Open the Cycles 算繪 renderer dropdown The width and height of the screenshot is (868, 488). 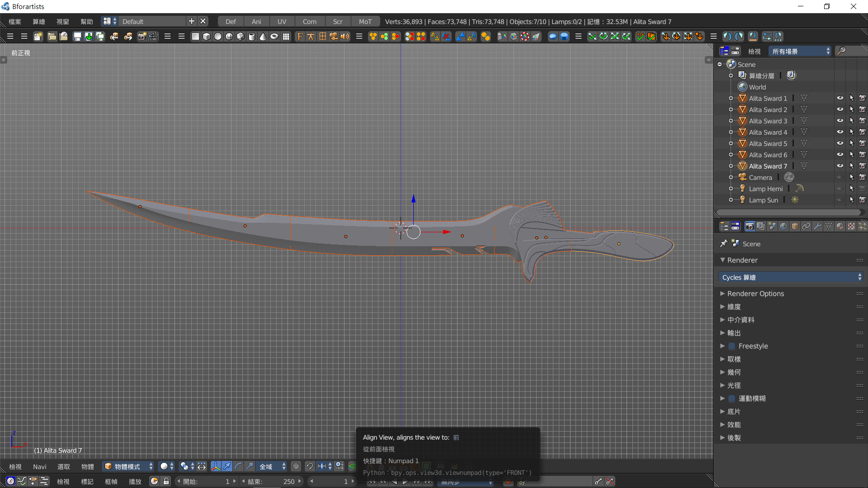(x=791, y=277)
